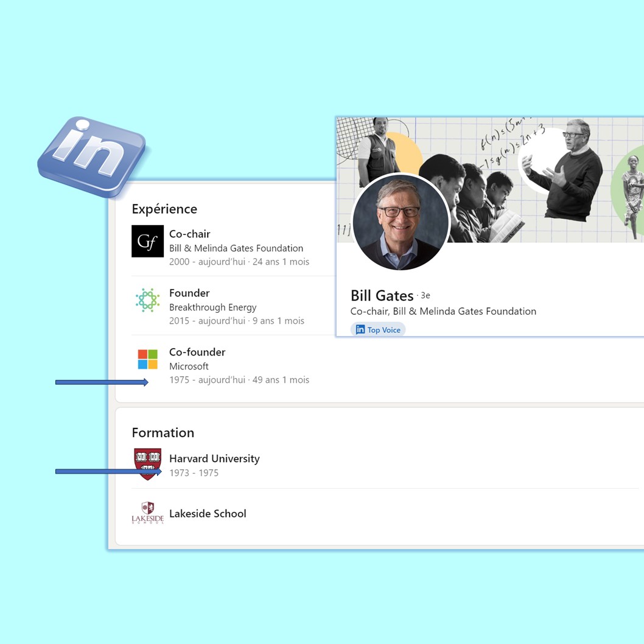The image size is (644, 644).
Task: Click the Expérience section heading
Action: tap(164, 209)
